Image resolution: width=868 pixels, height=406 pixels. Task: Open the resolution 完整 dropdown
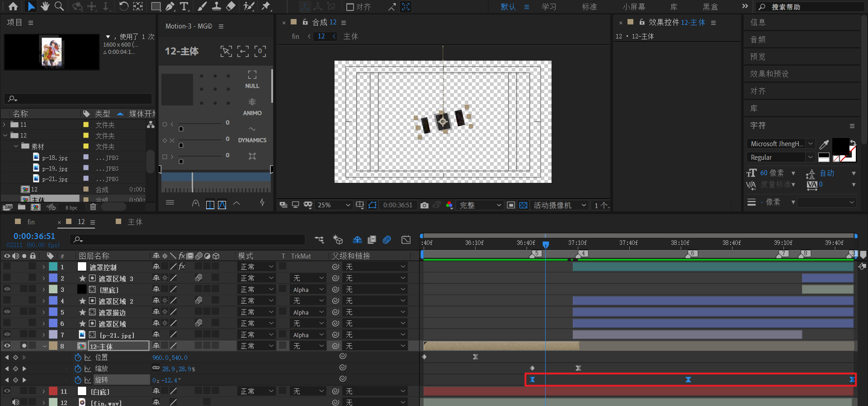pos(480,205)
